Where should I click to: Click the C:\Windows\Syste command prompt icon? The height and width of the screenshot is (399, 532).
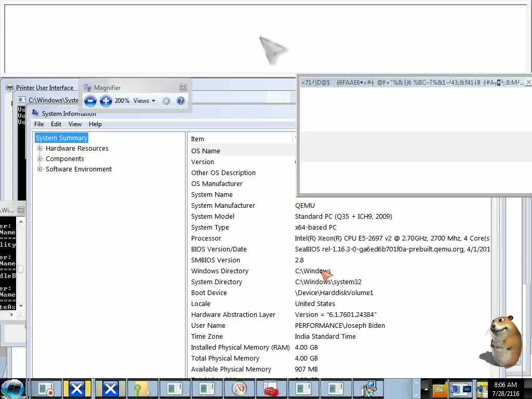point(22,100)
